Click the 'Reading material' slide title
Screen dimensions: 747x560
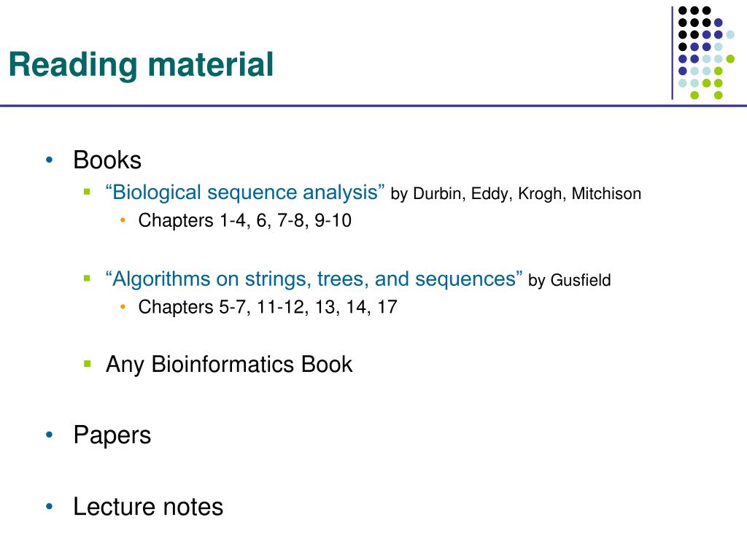tap(141, 65)
